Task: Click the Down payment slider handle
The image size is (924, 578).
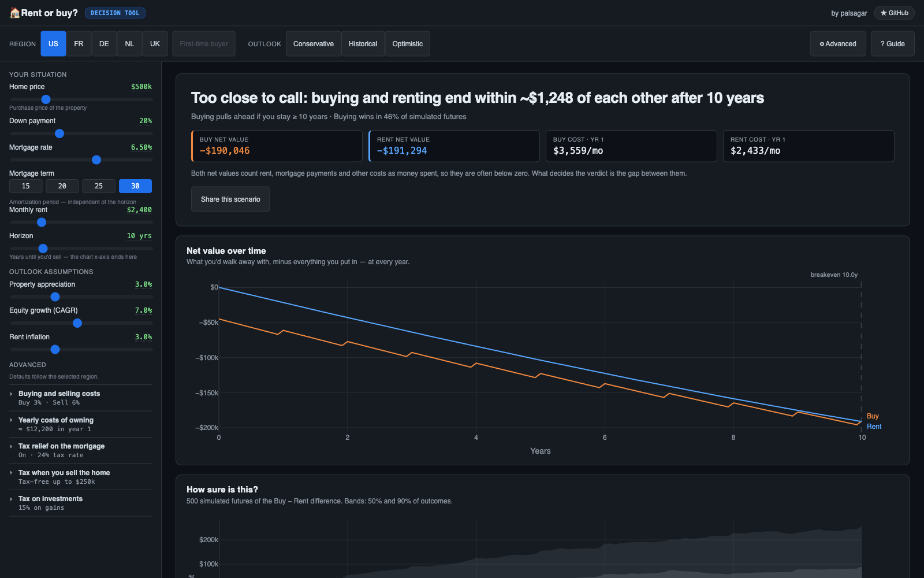Action: 59,134
